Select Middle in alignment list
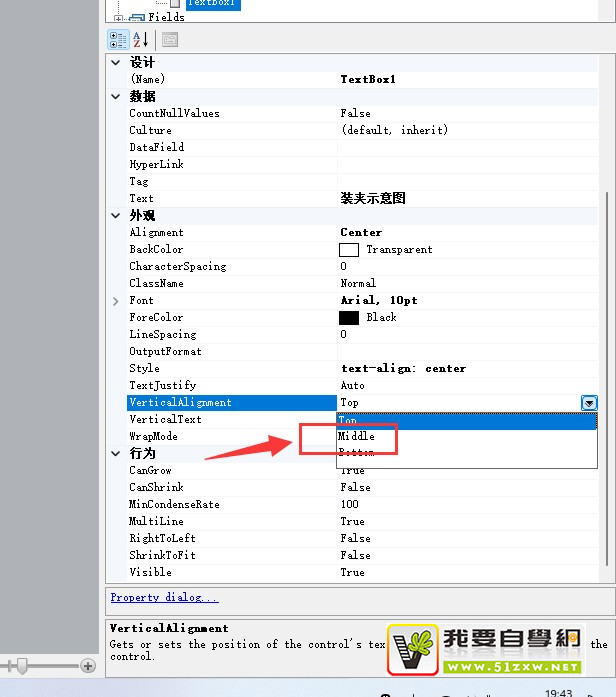Screen dimensions: 616x697 [x=357, y=436]
